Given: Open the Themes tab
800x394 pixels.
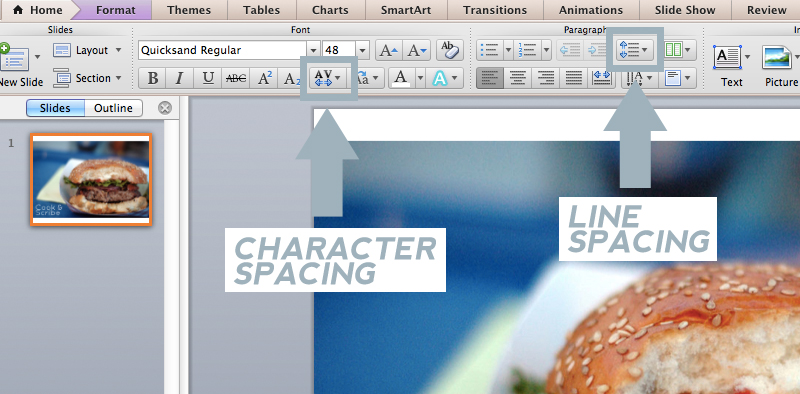Looking at the screenshot, I should 189,10.
